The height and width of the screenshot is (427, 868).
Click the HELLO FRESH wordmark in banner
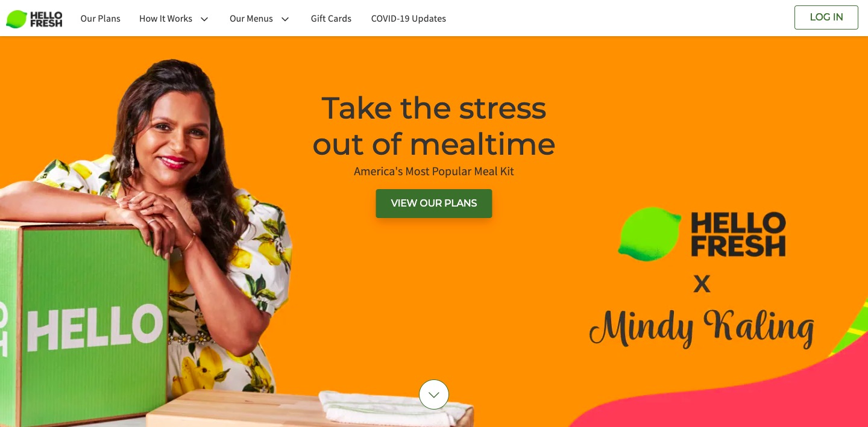pos(738,234)
